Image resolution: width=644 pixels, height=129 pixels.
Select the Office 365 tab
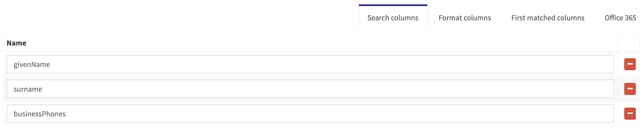click(620, 18)
